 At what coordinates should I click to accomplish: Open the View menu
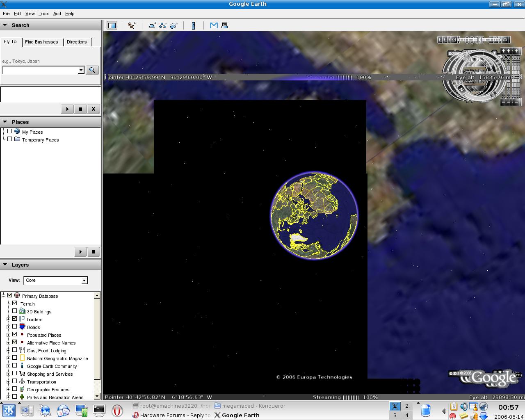click(x=30, y=14)
